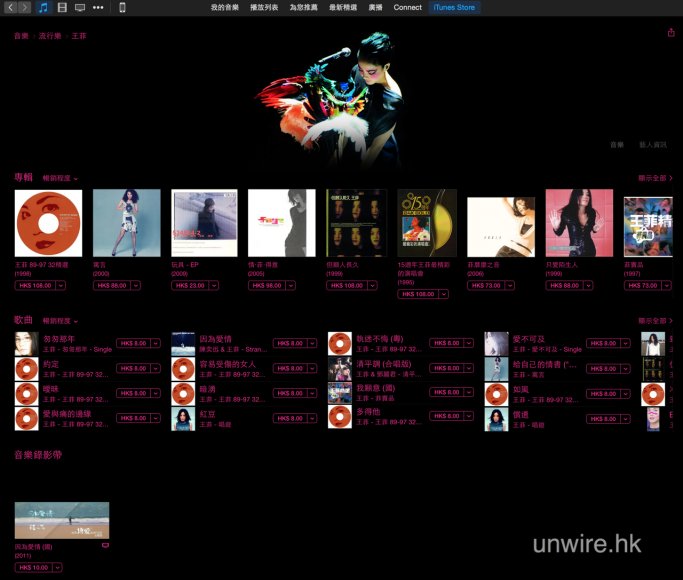Open the song title 容易受傷的女人
This screenshot has width=683, height=580.
click(227, 364)
